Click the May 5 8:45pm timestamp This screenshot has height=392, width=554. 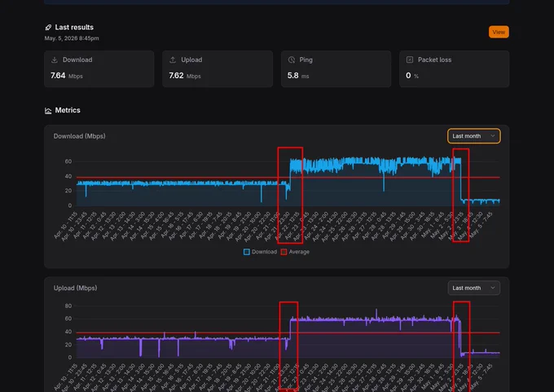tap(72, 38)
